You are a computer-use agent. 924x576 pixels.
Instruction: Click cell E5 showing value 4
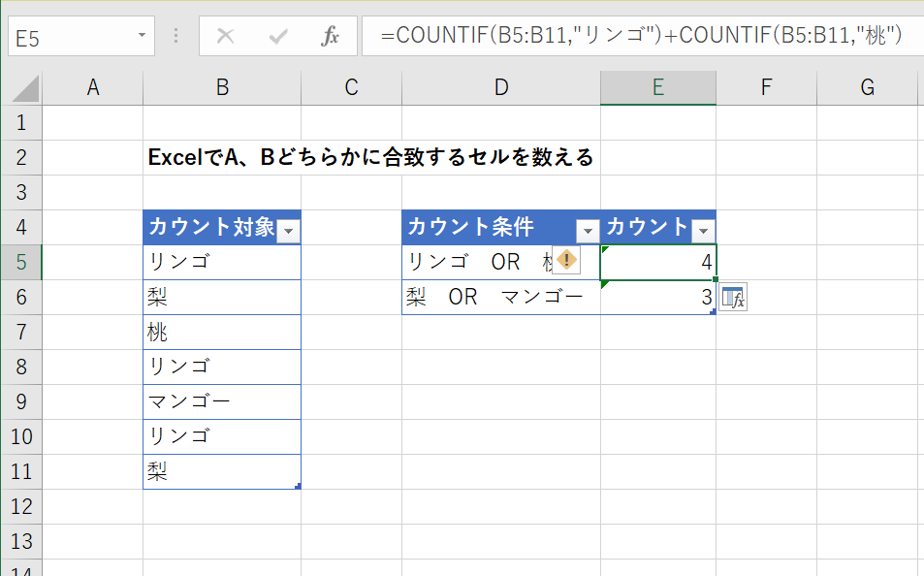pyautogui.click(x=658, y=262)
